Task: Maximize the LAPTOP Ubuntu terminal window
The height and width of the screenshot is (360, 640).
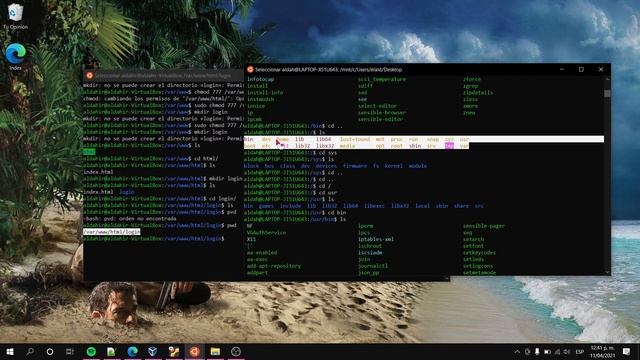Action: pos(581,69)
